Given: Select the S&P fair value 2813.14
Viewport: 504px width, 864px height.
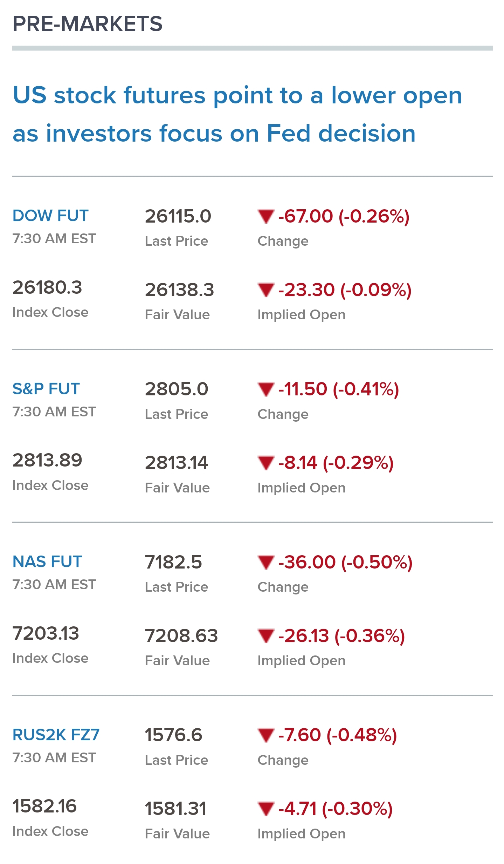Looking at the screenshot, I should [x=177, y=463].
